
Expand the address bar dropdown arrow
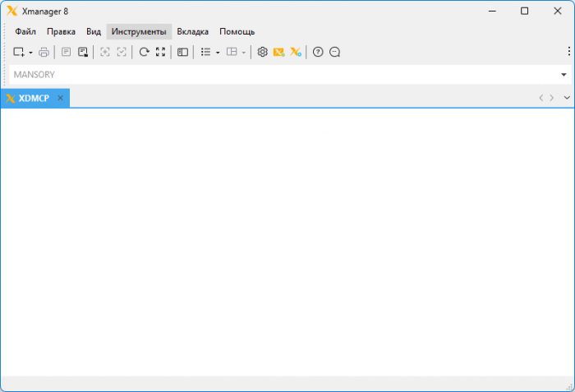[x=563, y=75]
